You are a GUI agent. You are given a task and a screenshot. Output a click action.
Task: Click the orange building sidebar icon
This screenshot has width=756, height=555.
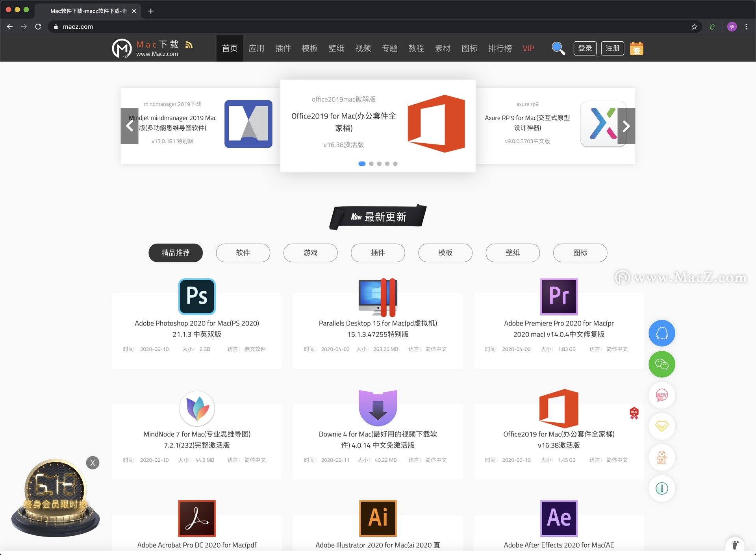pos(662,457)
